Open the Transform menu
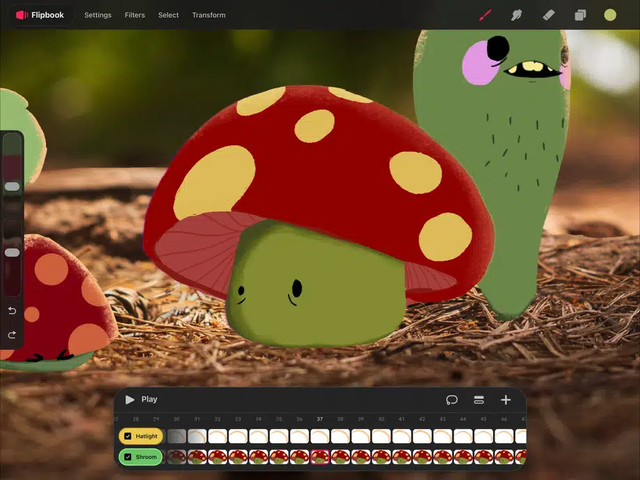 [x=209, y=15]
